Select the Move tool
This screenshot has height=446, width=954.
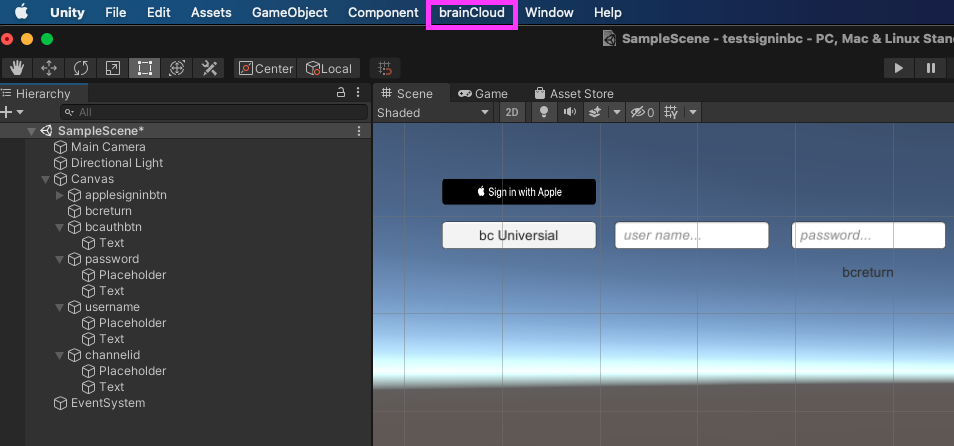[x=49, y=68]
